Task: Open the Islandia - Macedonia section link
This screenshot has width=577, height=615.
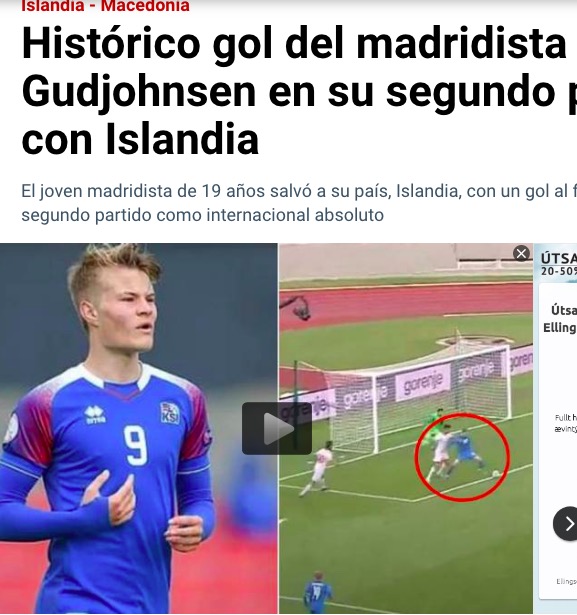Action: point(106,6)
